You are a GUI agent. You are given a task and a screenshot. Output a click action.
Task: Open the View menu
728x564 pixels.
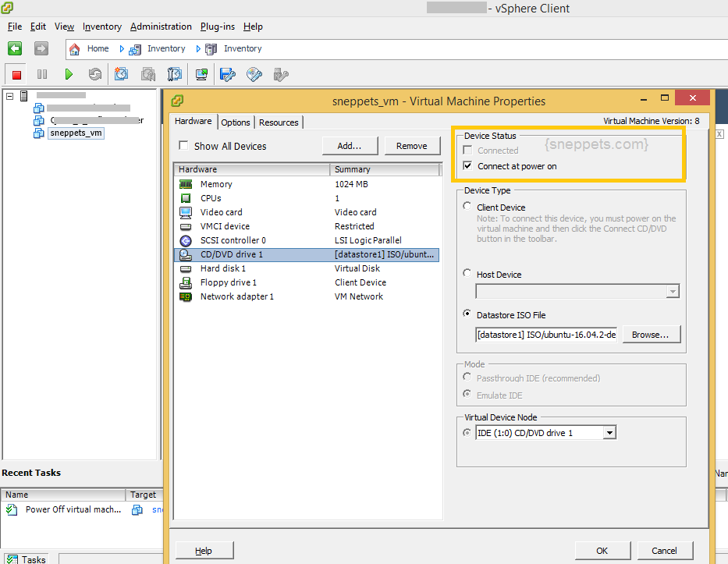click(64, 27)
